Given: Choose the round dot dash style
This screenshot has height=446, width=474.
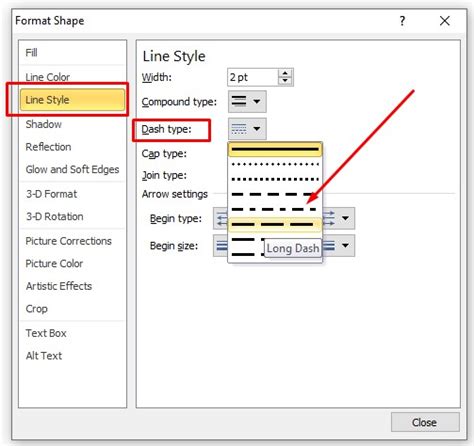Looking at the screenshot, I should pos(275,164).
